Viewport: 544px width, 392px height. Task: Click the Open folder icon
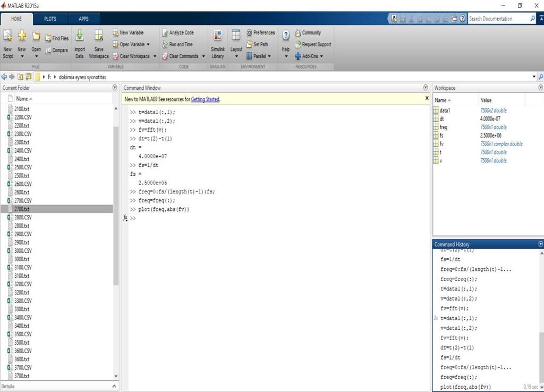[36, 36]
